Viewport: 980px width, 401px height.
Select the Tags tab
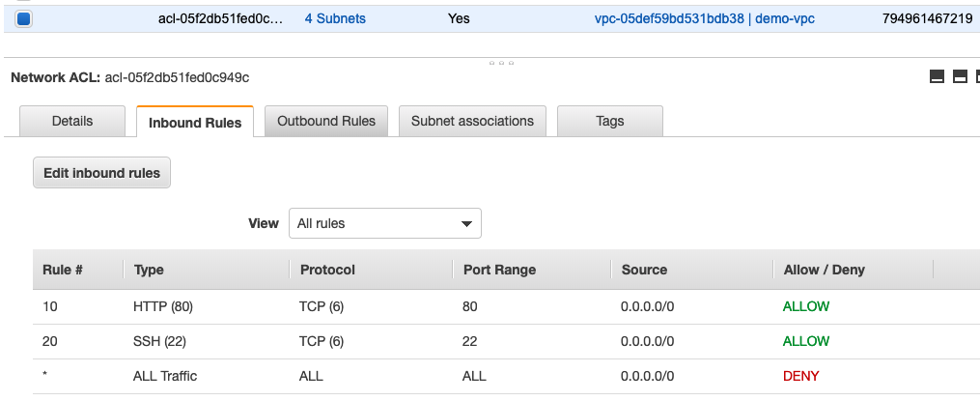pos(609,122)
